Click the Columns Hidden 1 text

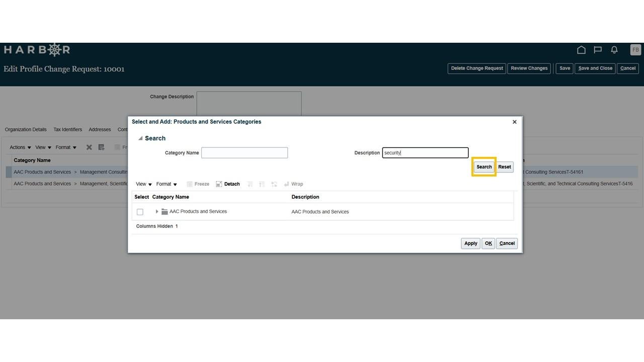pyautogui.click(x=157, y=226)
